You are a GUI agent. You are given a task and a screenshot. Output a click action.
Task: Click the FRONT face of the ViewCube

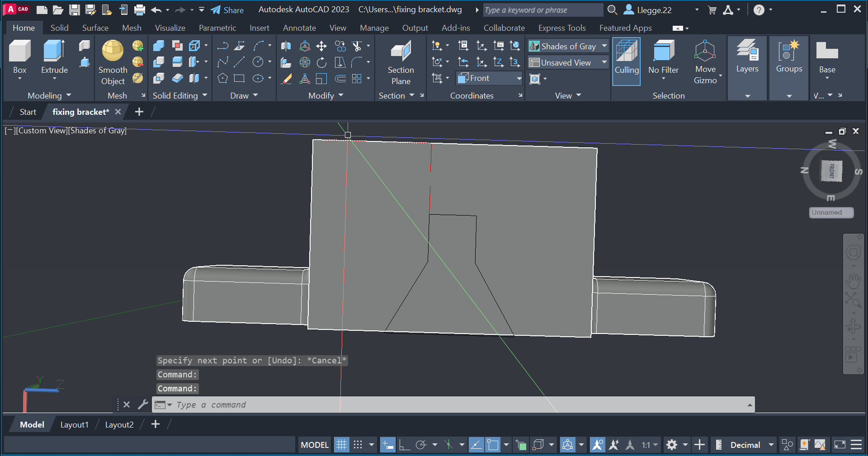pos(832,171)
